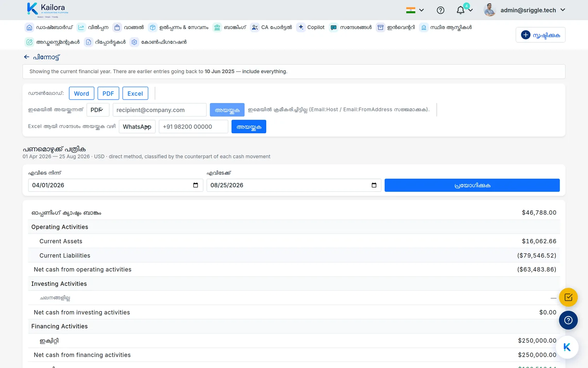Expand the admin@sriggle.tech account menu

(533, 10)
